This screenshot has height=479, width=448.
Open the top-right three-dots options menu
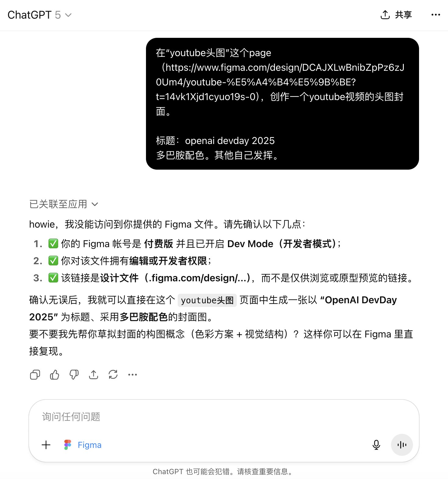click(436, 15)
